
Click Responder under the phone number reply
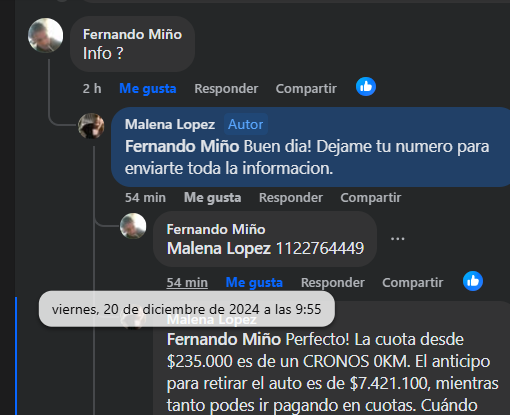coord(333,283)
